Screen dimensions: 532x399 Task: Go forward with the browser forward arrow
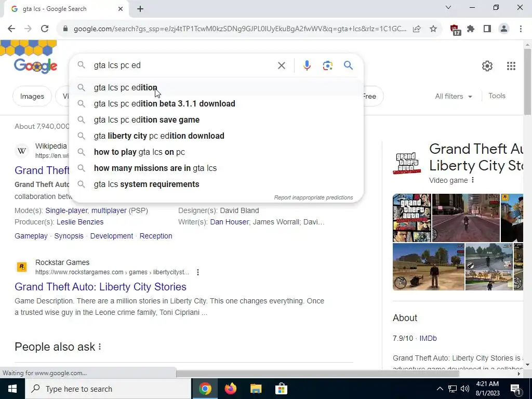pyautogui.click(x=28, y=29)
